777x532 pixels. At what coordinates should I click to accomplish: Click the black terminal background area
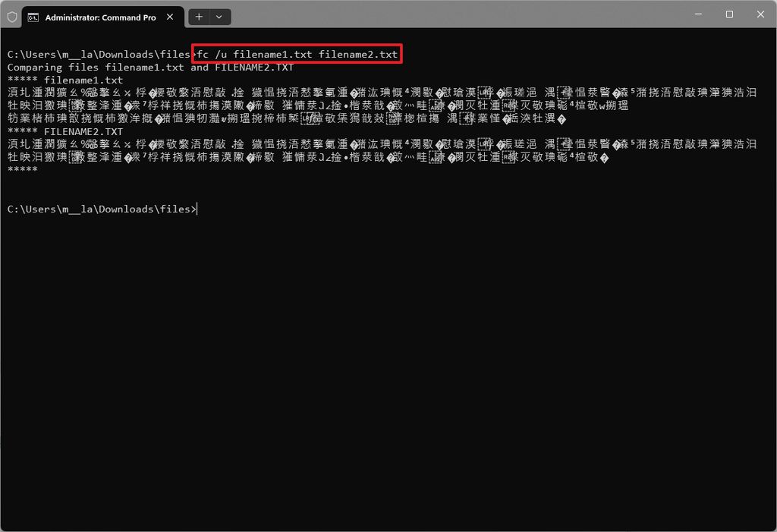455,342
